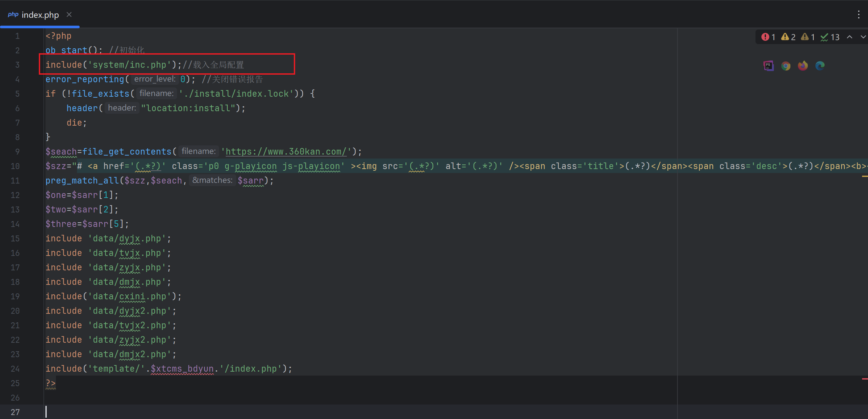Place the cursor on the include('system/inc.php') line
The height and width of the screenshot is (419, 868).
pyautogui.click(x=144, y=65)
